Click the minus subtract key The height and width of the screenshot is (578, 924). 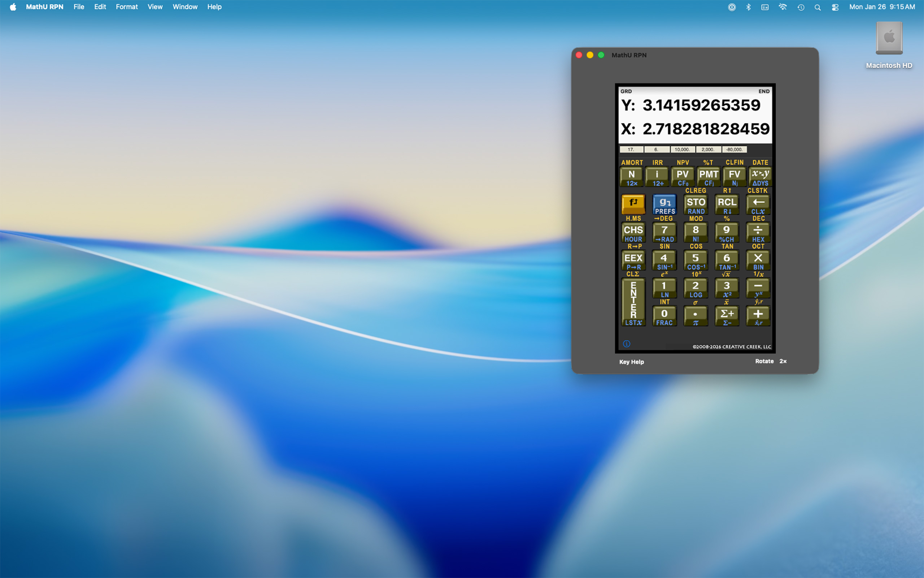click(x=758, y=288)
